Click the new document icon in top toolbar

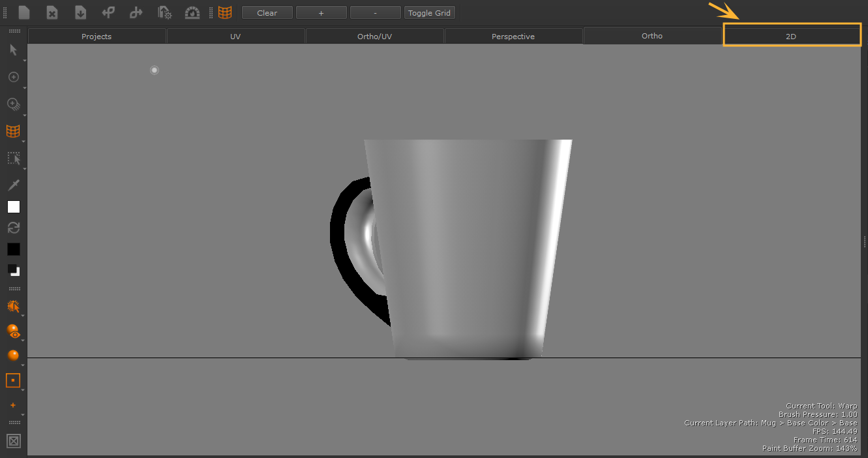pos(24,12)
